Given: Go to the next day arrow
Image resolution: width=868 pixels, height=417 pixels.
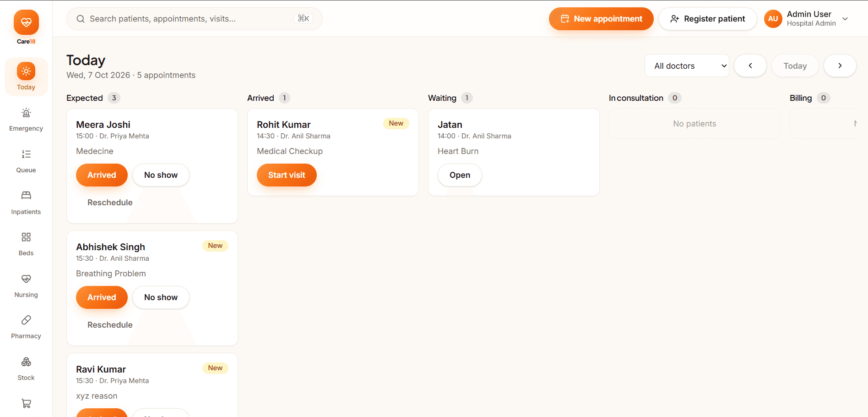Looking at the screenshot, I should pyautogui.click(x=840, y=66).
